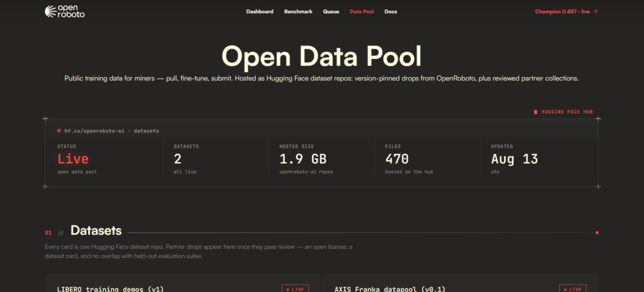The width and height of the screenshot is (644, 292).
Task: Click the Live status value
Action: tap(73, 159)
